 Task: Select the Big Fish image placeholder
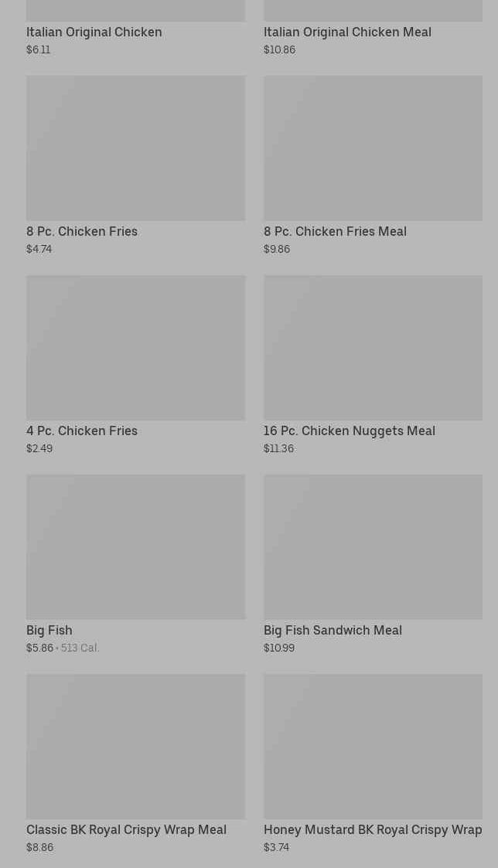tap(135, 546)
